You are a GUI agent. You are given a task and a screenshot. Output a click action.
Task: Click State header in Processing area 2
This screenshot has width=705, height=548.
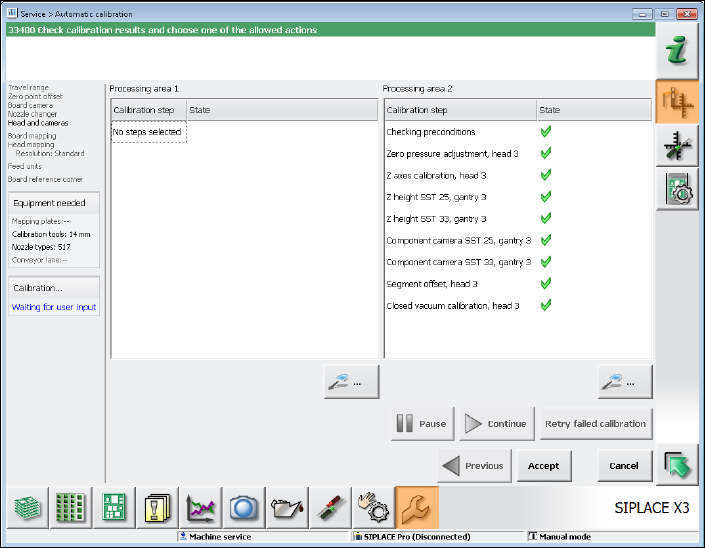(594, 110)
